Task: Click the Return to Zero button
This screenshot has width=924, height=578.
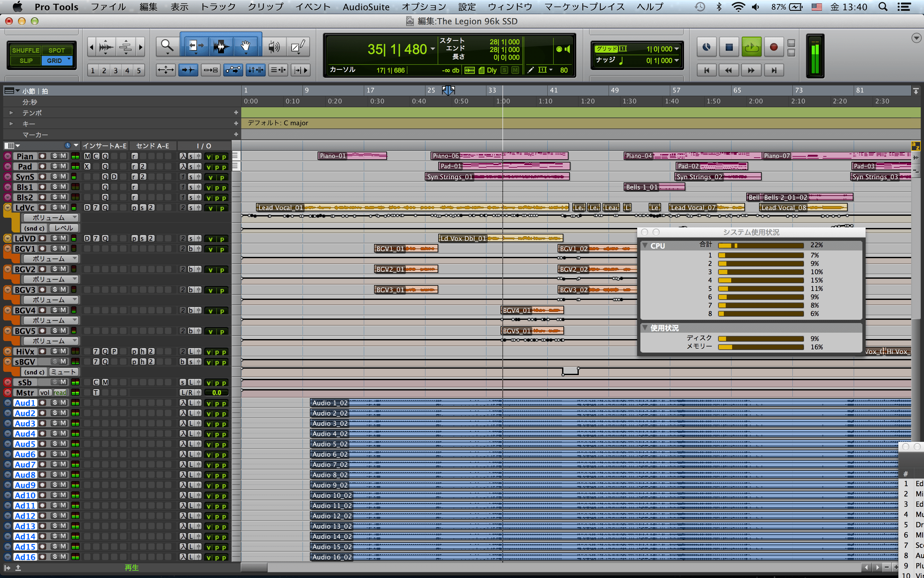Action: (707, 70)
